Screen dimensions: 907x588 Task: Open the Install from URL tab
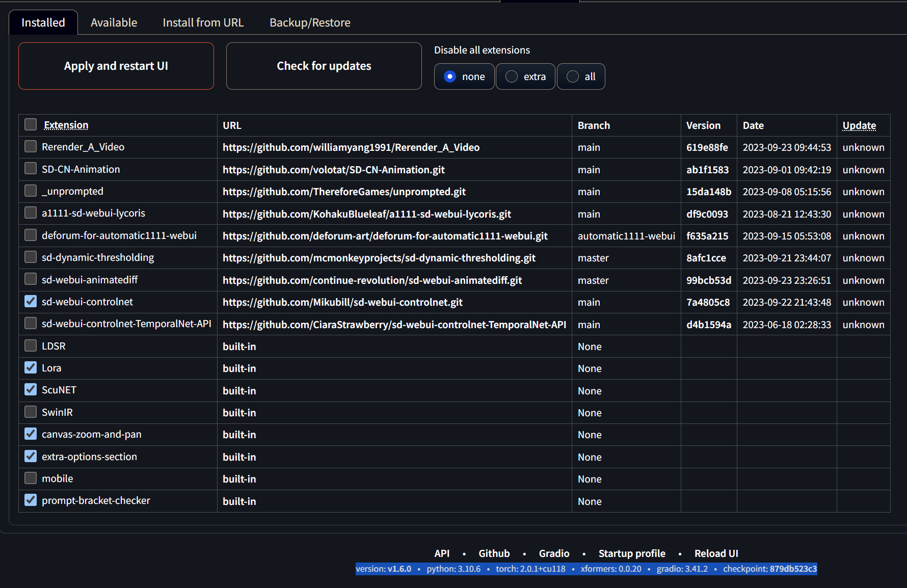pos(203,22)
